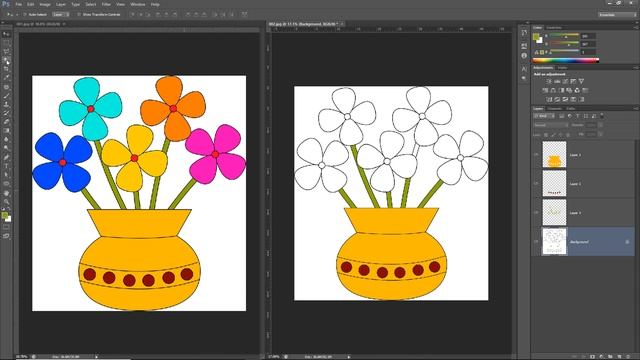Screen dimensions: 640x360
Task: Select the Spot Healing Brush tool
Action: (x=6, y=87)
